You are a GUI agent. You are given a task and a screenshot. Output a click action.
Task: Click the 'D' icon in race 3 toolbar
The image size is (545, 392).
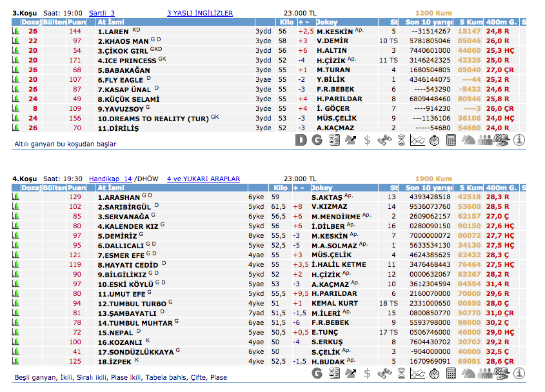[x=301, y=139]
